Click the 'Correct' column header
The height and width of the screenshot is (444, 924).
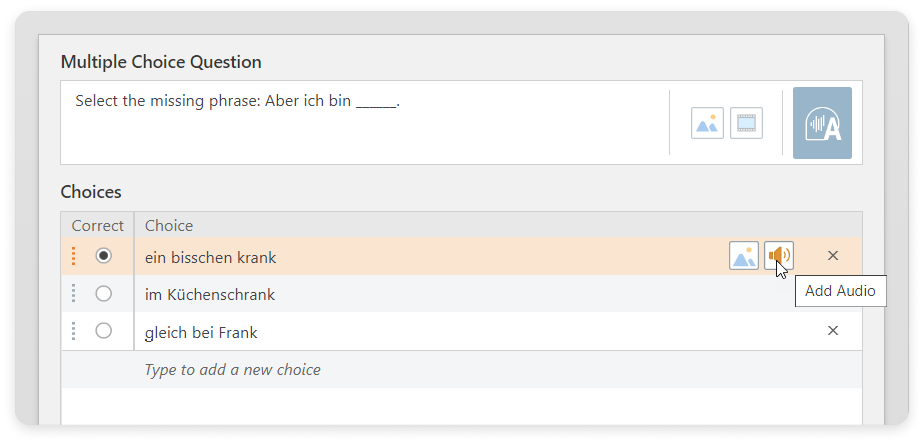(98, 226)
